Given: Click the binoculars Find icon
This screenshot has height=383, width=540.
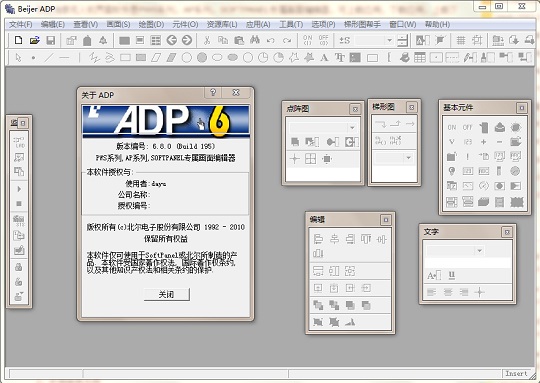Looking at the screenshot, I should point(255,40).
